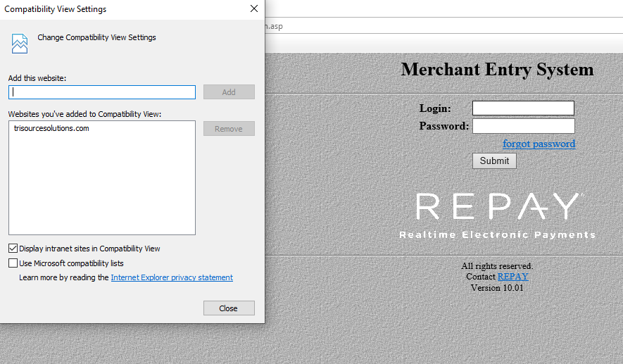Click the Submit button on login form
This screenshot has width=623, height=364.
coord(494,161)
